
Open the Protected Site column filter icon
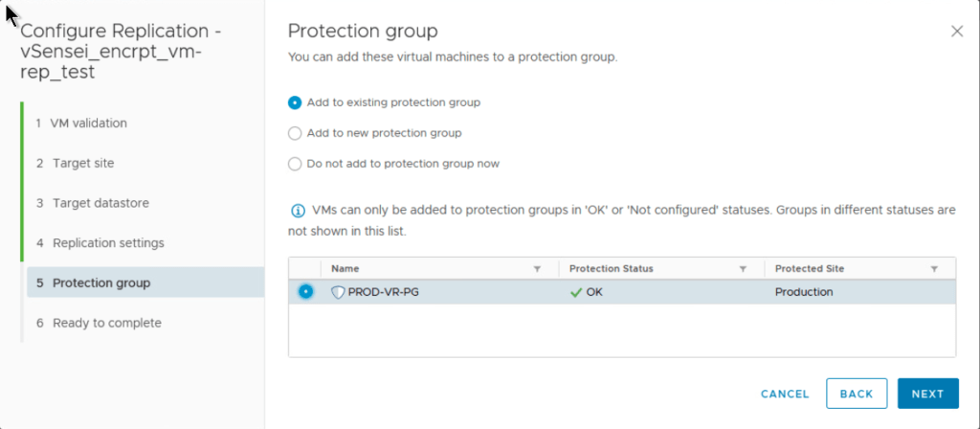click(934, 269)
